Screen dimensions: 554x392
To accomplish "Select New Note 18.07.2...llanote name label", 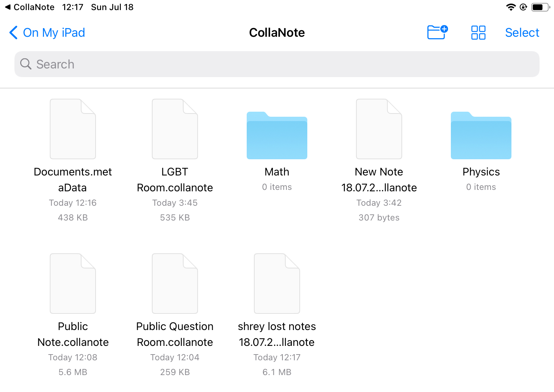I will click(x=379, y=179).
